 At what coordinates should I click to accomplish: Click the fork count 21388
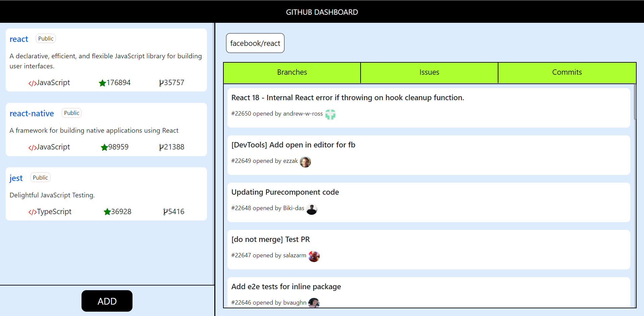(174, 147)
